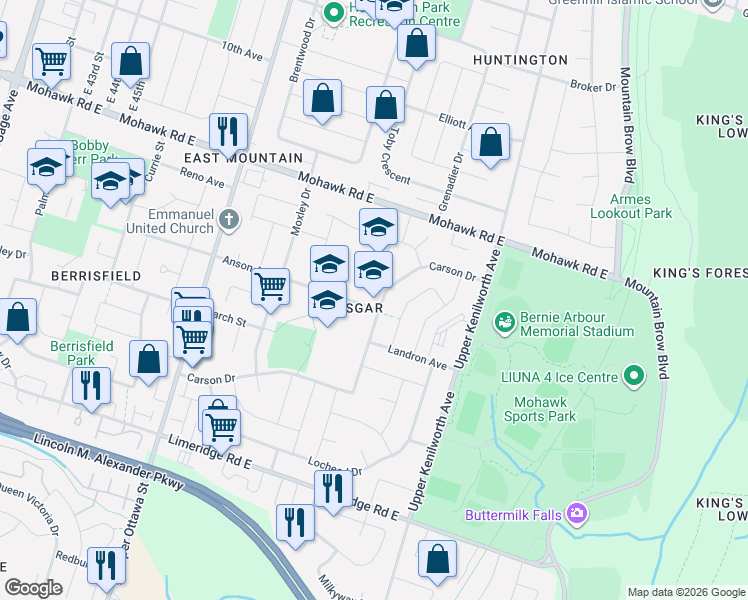
Task: Click the shopping bag marker right of Berrisfield Park
Action: pyautogui.click(x=148, y=361)
